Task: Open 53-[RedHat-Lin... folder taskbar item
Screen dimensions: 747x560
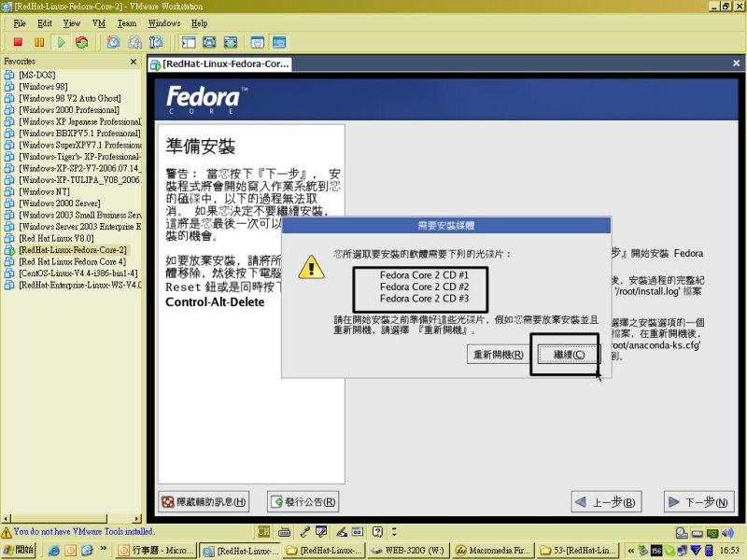Action: 578,550
